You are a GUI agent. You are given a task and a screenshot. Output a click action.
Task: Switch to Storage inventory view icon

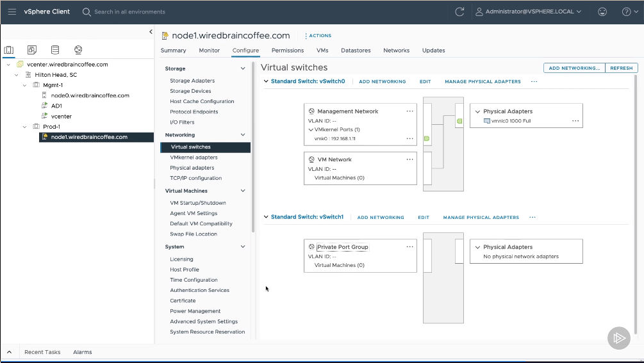tap(54, 50)
